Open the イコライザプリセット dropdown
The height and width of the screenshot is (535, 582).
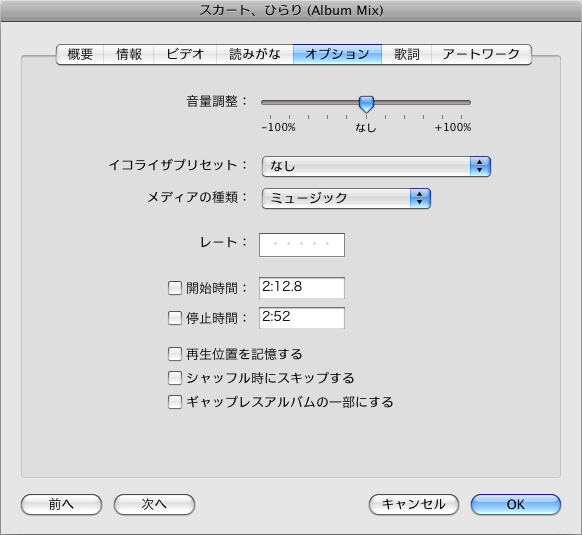(376, 166)
